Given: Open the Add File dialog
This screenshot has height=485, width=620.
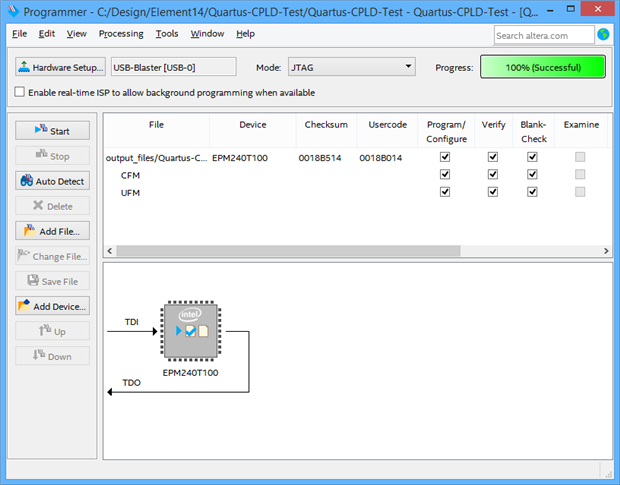Looking at the screenshot, I should [x=52, y=231].
